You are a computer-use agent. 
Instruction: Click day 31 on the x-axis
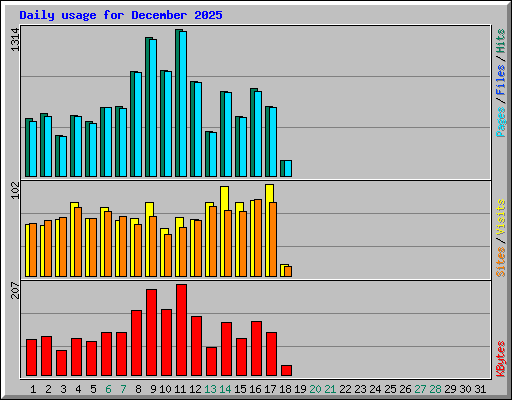pyautogui.click(x=480, y=389)
